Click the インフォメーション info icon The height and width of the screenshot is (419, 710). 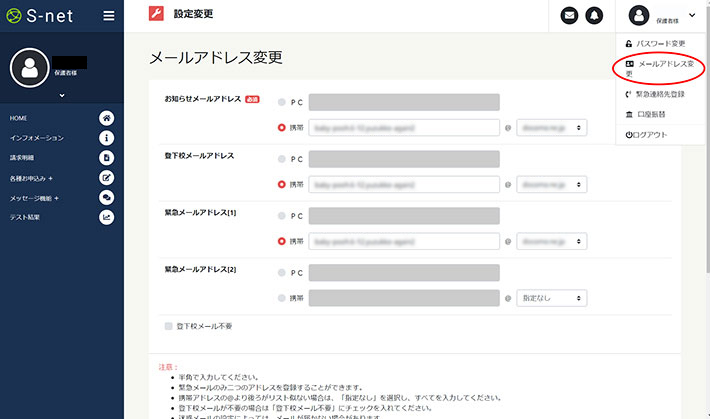[x=107, y=138]
